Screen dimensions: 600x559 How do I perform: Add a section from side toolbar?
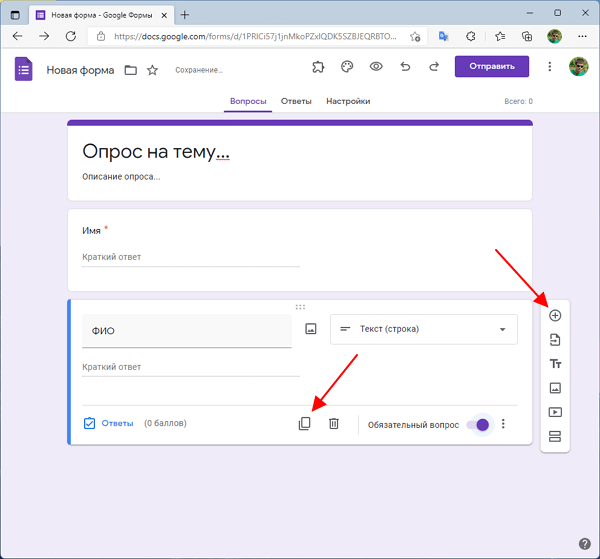tap(555, 436)
